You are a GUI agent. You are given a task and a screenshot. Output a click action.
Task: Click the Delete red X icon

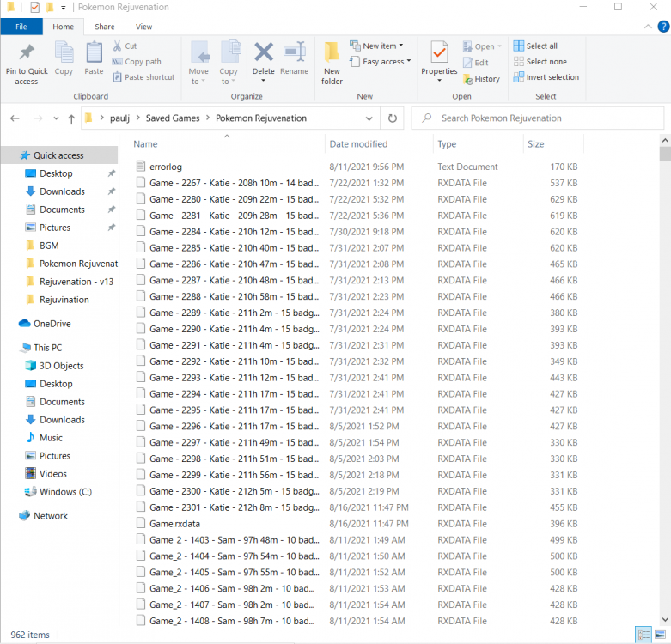click(x=264, y=52)
